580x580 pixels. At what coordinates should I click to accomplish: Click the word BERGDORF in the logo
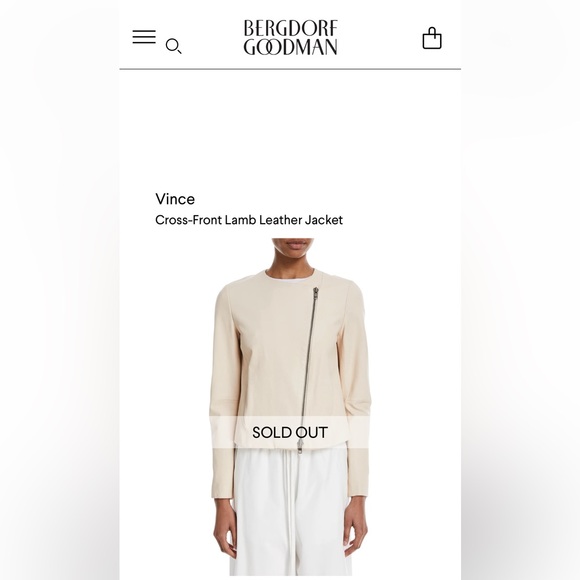290,28
